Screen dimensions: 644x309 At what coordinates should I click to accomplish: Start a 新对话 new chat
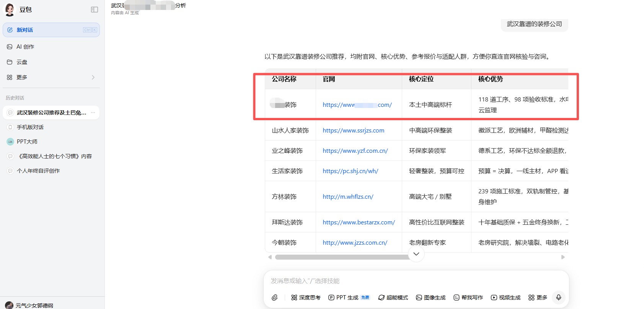tap(51, 30)
